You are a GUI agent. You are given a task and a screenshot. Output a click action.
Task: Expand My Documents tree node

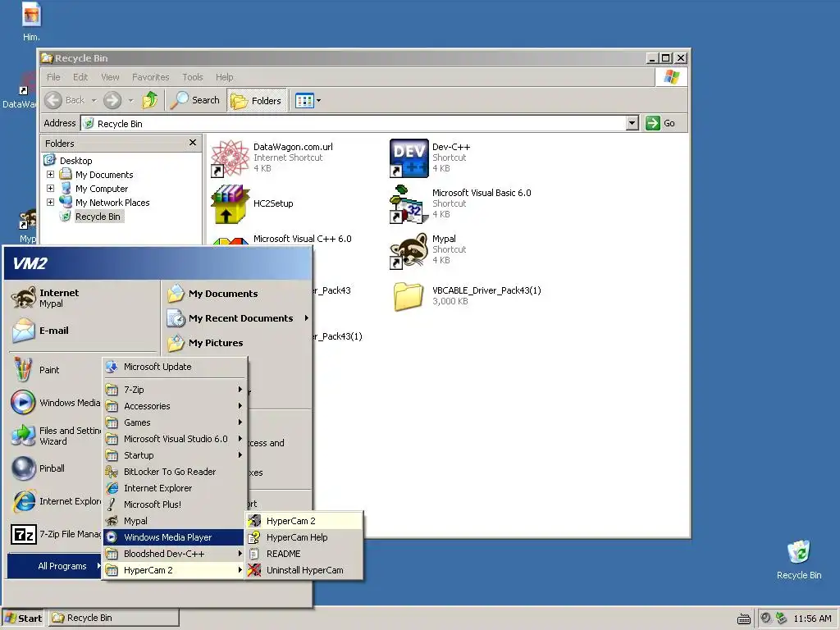click(50, 174)
